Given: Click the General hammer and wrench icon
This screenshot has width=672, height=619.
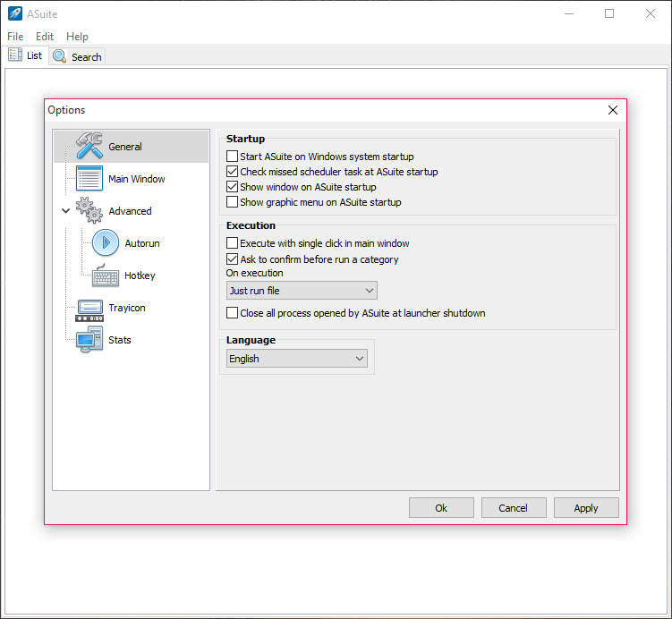Looking at the screenshot, I should tap(89, 146).
